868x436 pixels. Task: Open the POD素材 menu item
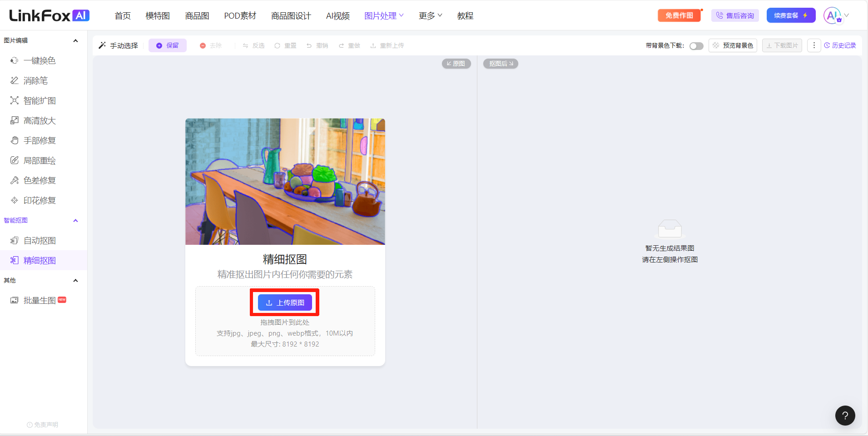[x=240, y=16]
